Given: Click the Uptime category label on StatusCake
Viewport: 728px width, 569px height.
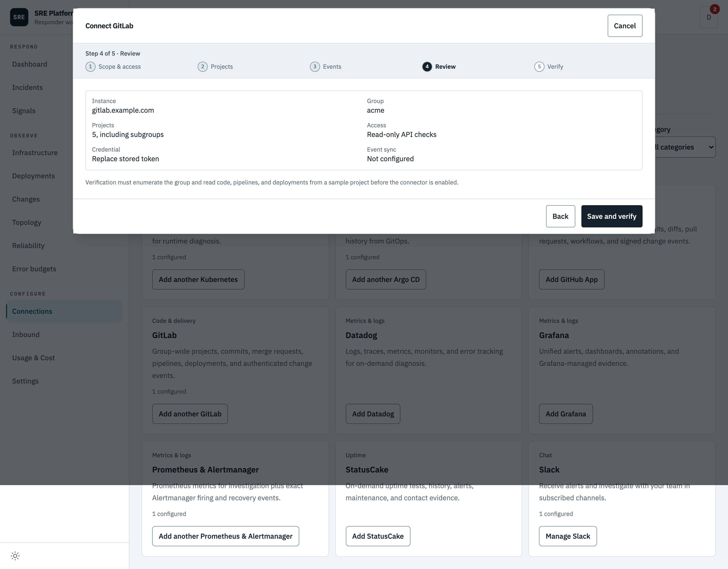Looking at the screenshot, I should pos(355,455).
